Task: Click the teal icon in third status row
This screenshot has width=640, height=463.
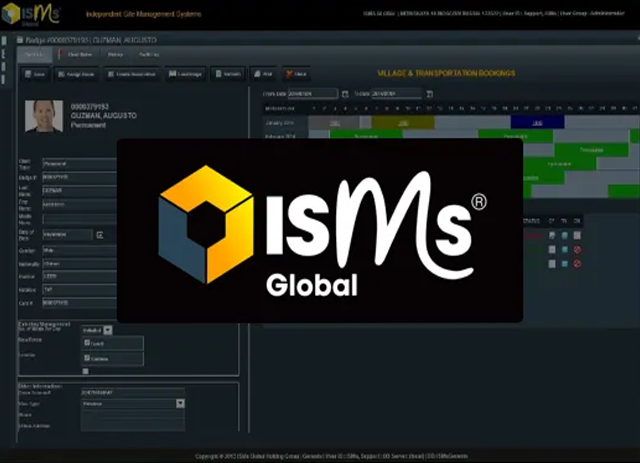Action: [x=564, y=264]
